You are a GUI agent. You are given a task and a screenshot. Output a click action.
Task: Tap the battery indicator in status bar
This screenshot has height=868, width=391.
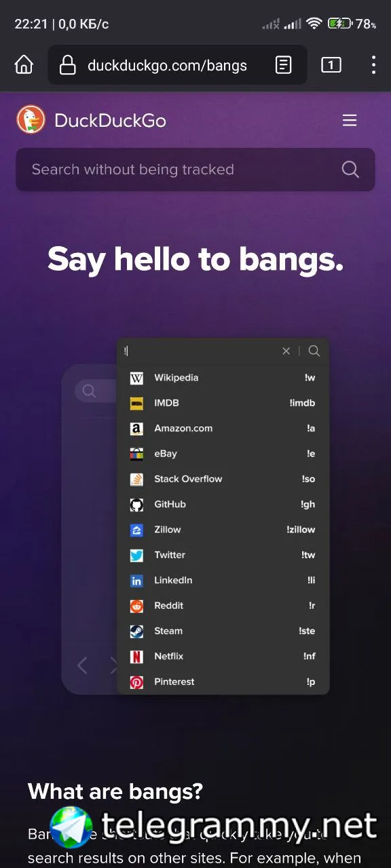(x=340, y=24)
